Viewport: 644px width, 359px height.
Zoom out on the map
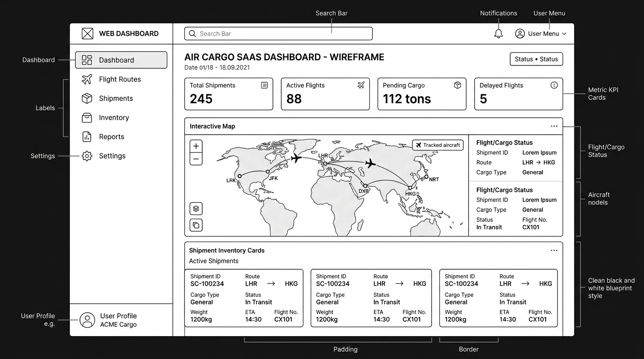(196, 159)
